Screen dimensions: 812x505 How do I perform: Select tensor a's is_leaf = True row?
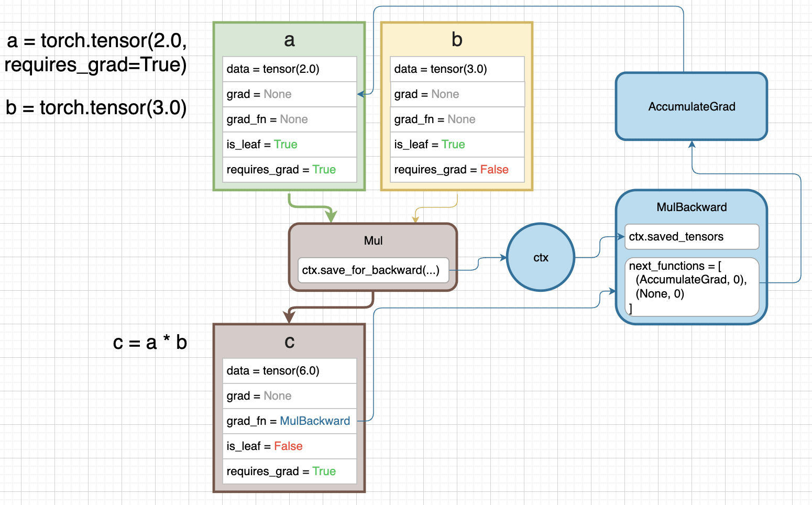pos(290,145)
